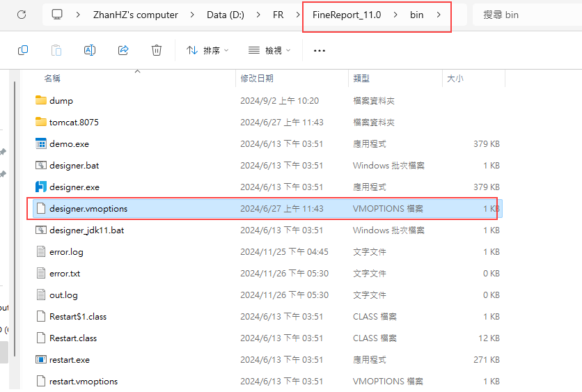Select the demo.exe file name
The width and height of the screenshot is (582, 392).
[69, 143]
